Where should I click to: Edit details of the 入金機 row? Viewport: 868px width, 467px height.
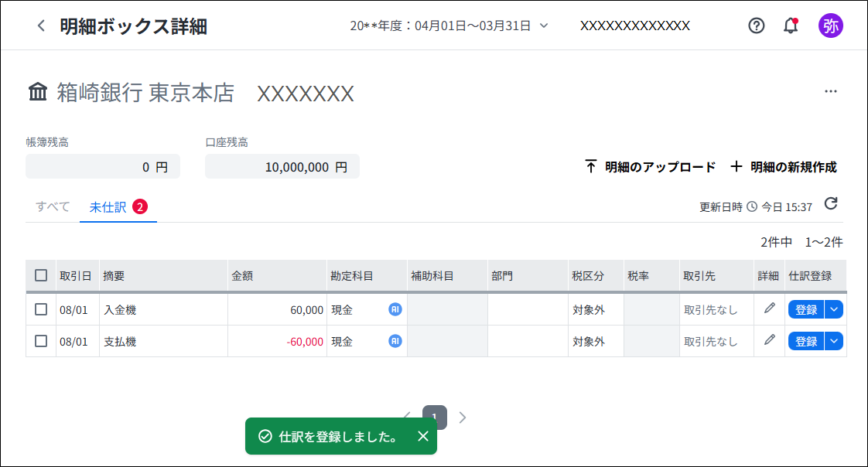(770, 308)
